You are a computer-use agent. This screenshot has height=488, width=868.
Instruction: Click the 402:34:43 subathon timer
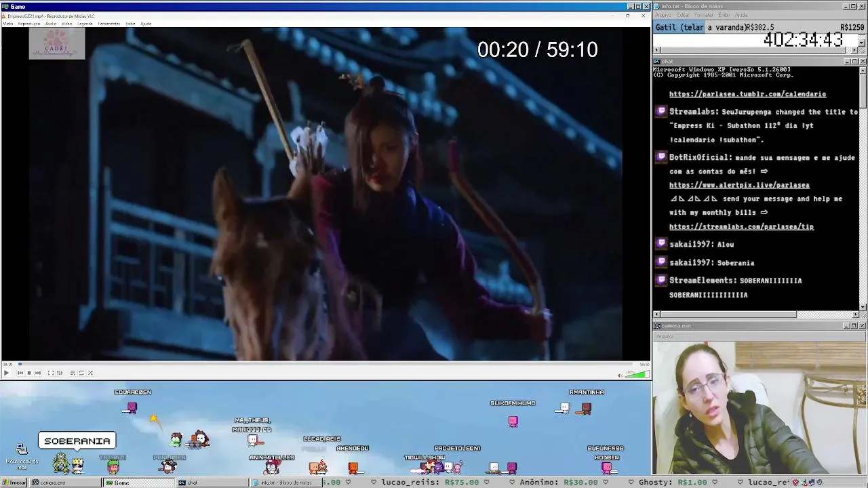pyautogui.click(x=803, y=40)
